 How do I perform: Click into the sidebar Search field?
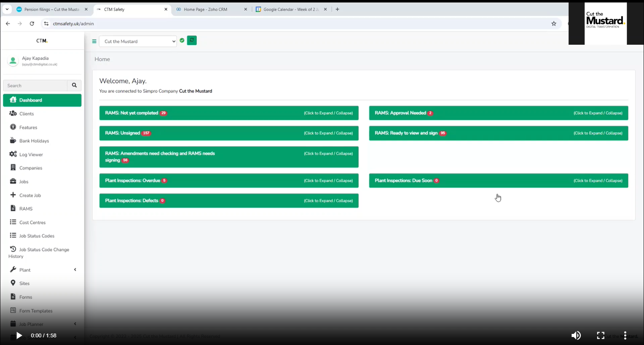click(35, 85)
